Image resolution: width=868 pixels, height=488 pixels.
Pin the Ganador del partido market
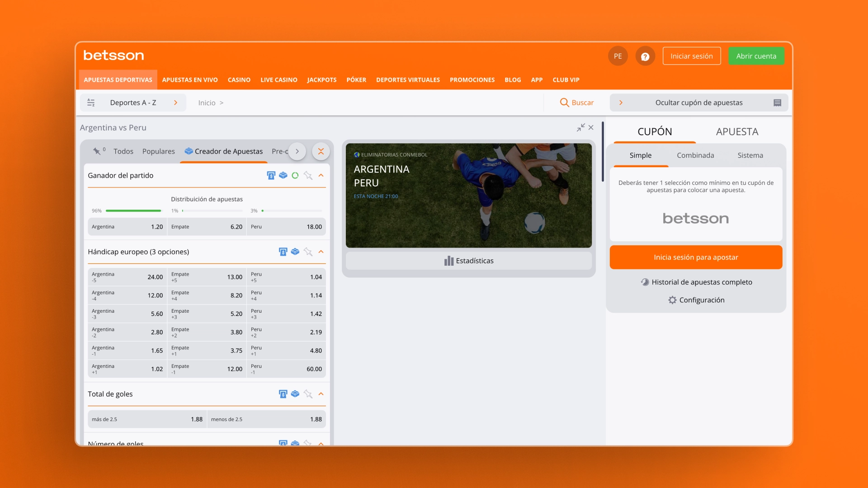pyautogui.click(x=308, y=175)
